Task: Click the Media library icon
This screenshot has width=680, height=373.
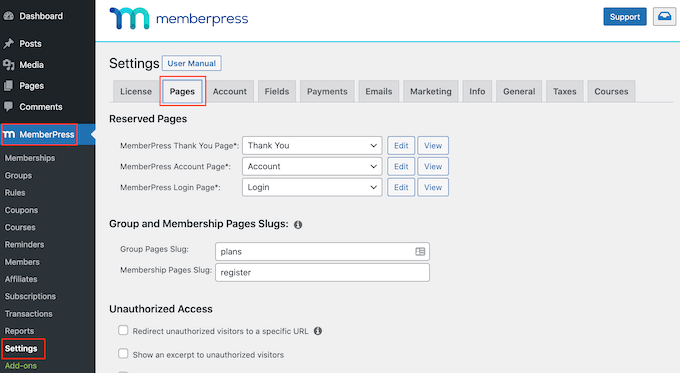Action: click(x=8, y=65)
